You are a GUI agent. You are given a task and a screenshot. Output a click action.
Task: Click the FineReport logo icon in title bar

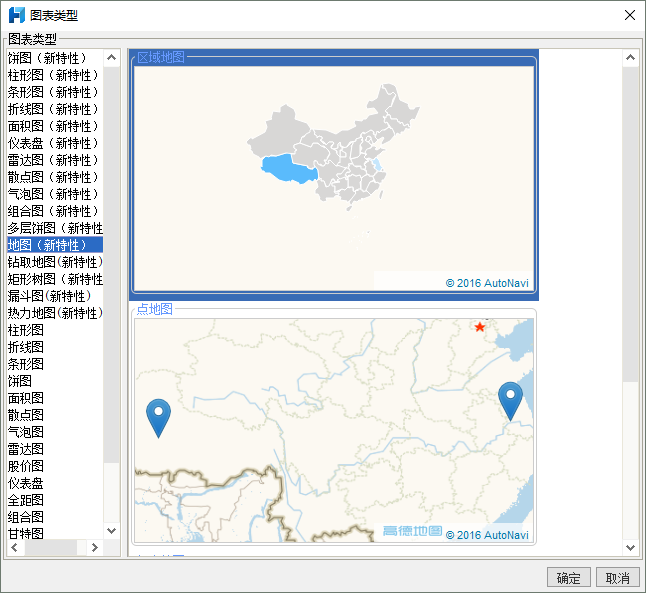[x=17, y=15]
